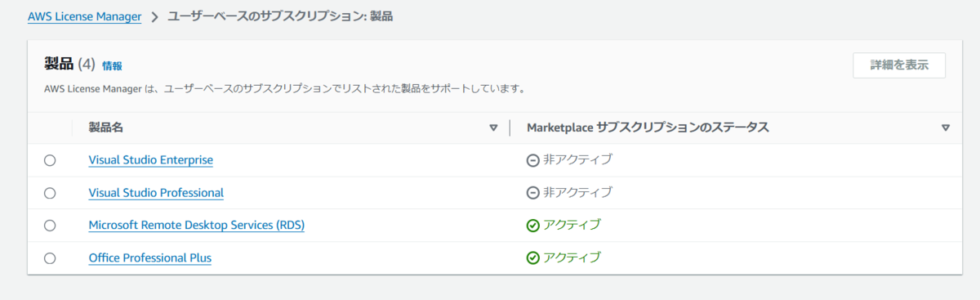Click the inactive status icon for Visual Studio Professional
980x300 pixels.
533,193
